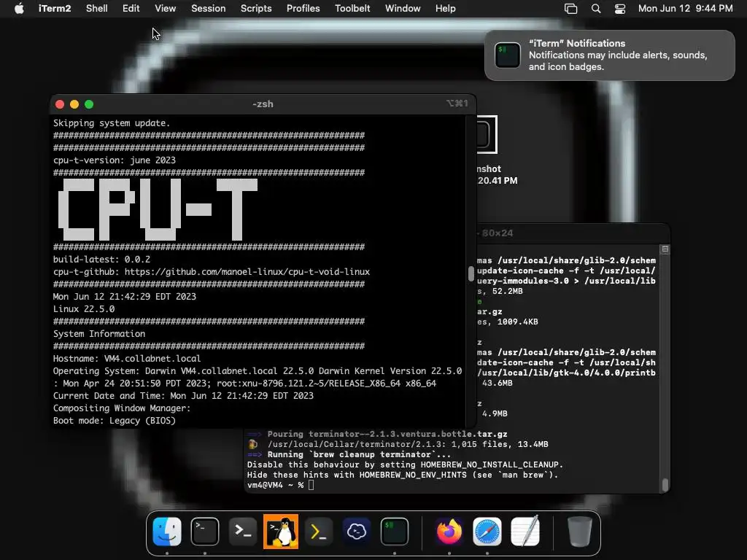Click the 80x24 title of back terminal
Viewport: 747px width, 560px height.
pos(498,233)
